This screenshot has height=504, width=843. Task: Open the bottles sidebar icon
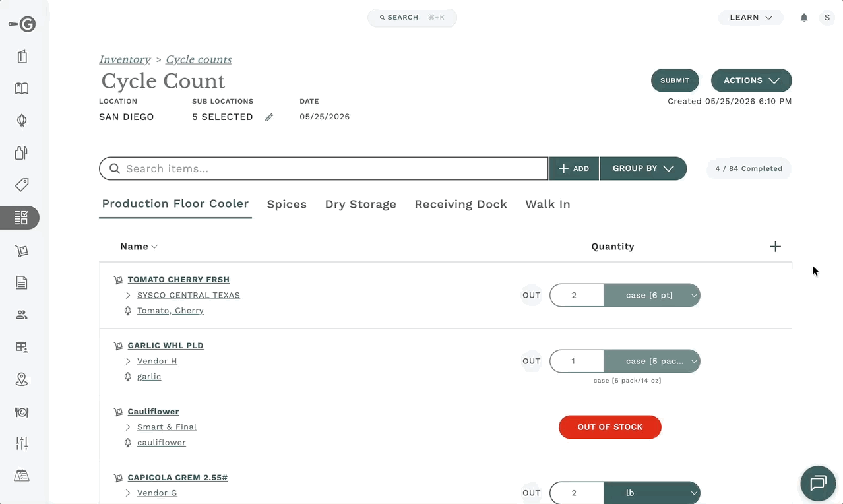pos(22,153)
